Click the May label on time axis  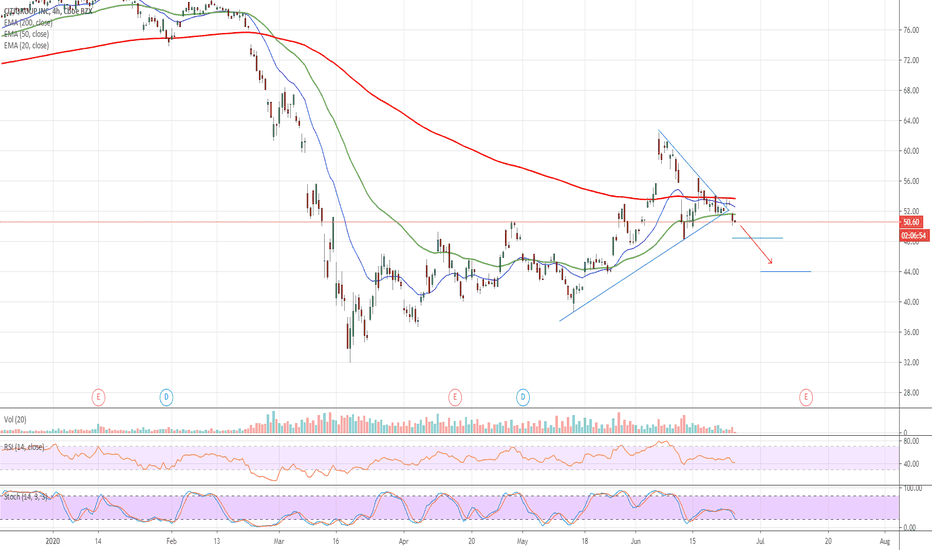click(522, 541)
